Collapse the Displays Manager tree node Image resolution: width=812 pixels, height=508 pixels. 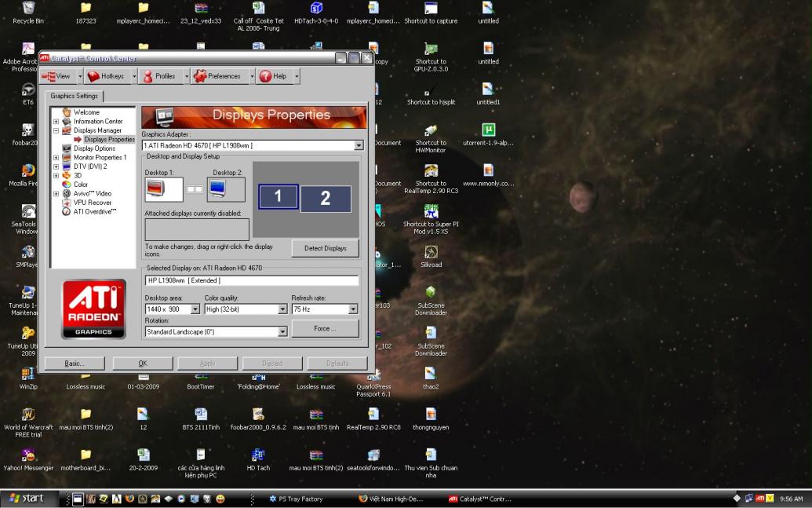click(56, 130)
